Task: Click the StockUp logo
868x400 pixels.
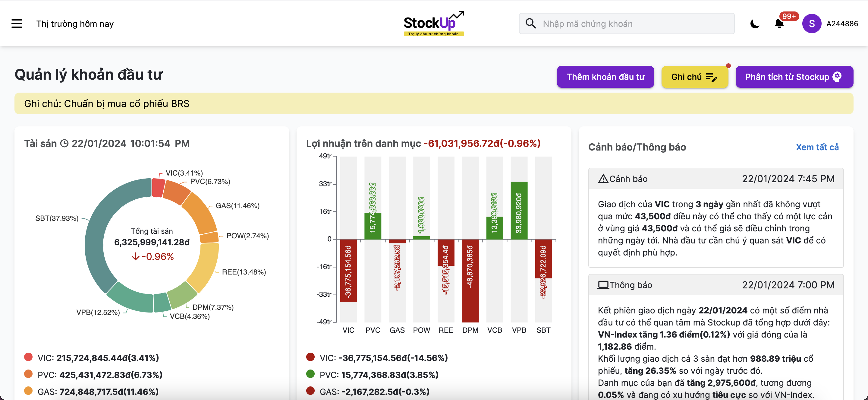Action: click(434, 24)
